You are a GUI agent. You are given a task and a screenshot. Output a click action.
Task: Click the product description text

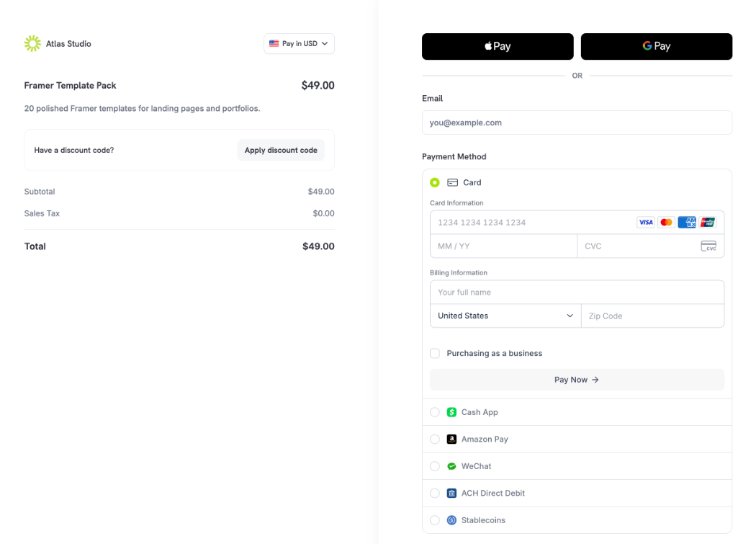143,109
